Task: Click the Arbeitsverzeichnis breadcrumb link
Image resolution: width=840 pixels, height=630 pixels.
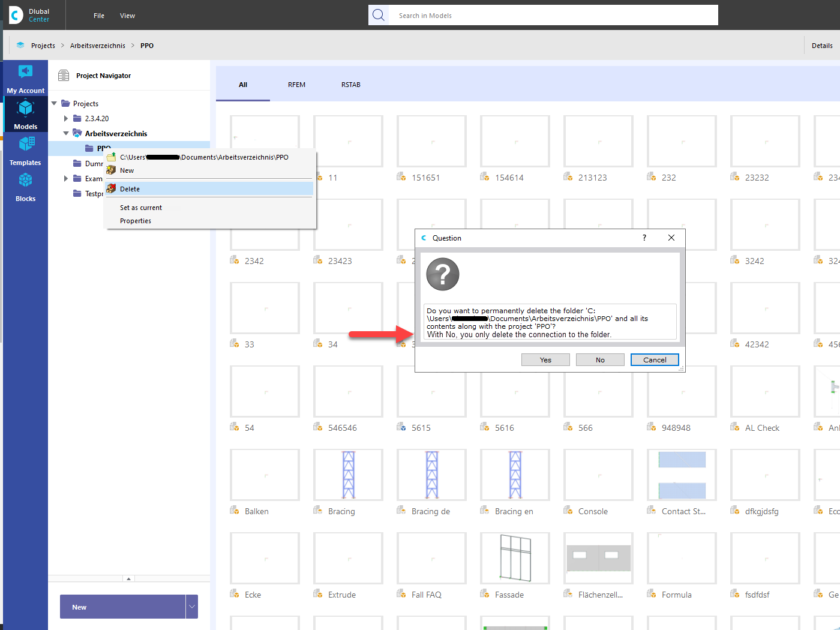Action: point(98,46)
